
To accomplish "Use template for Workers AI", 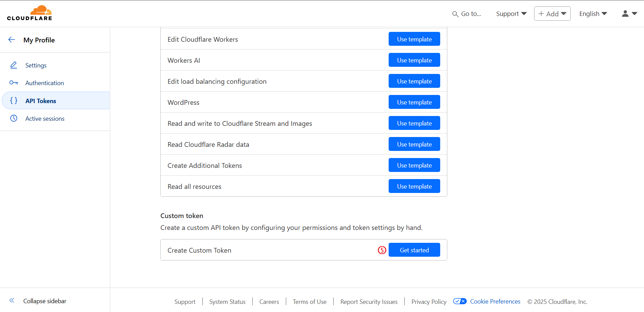I will (414, 60).
